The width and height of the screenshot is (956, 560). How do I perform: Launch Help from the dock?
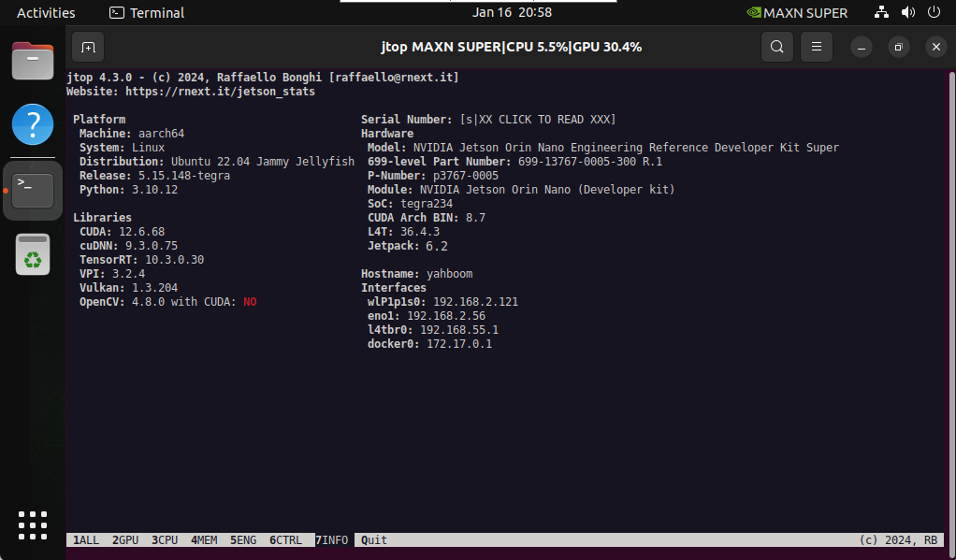coord(33,123)
